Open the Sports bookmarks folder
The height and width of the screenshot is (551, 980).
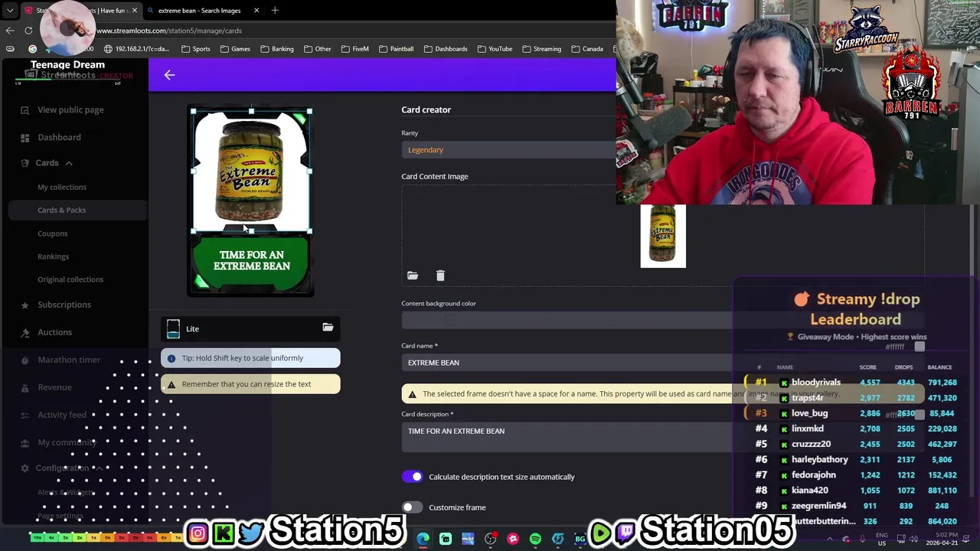pos(196,49)
